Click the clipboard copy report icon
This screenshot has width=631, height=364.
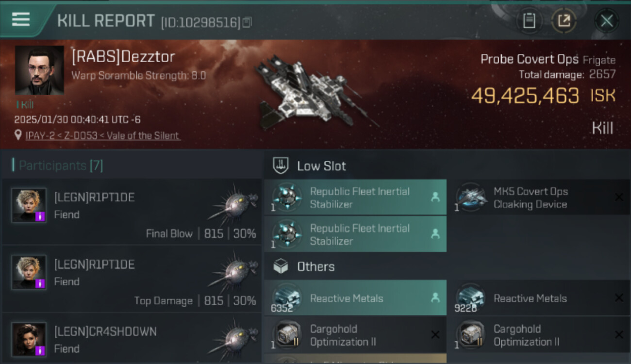pos(529,21)
